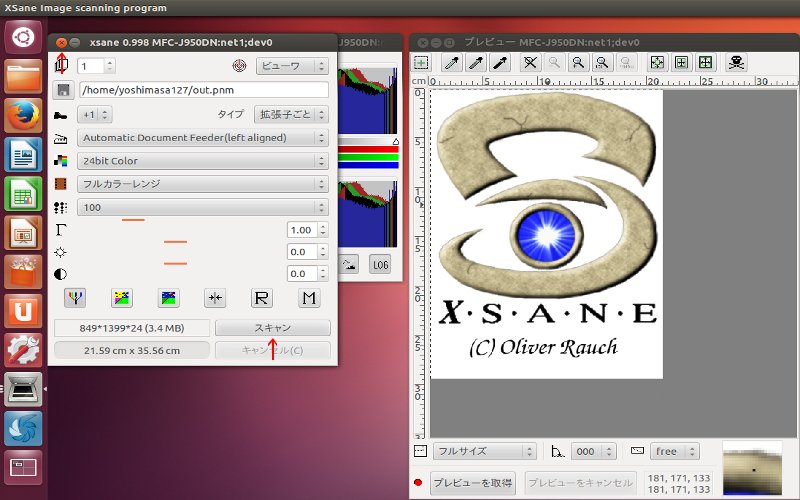Click the histogram white triangle marker

395,142
